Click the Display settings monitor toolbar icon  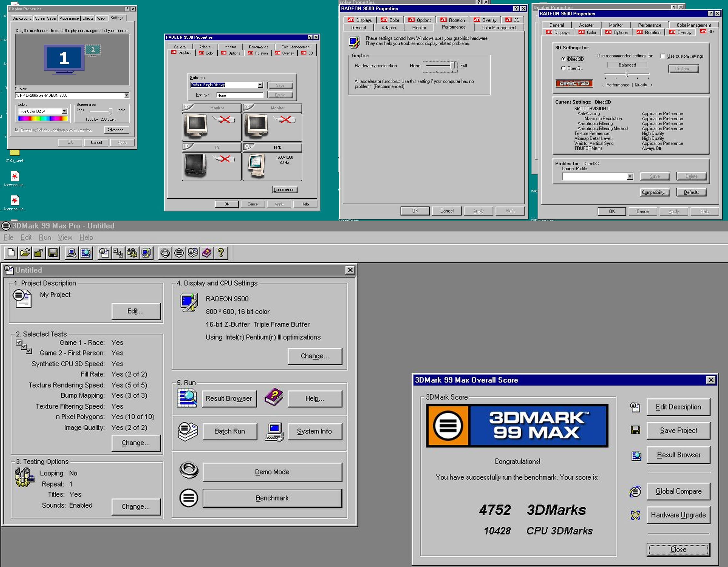coord(146,253)
